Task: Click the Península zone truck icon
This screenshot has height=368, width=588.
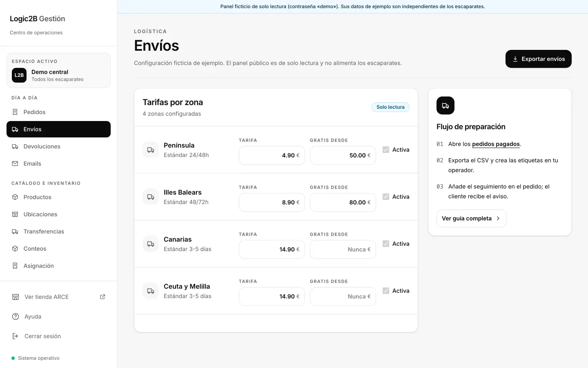Action: 151,150
